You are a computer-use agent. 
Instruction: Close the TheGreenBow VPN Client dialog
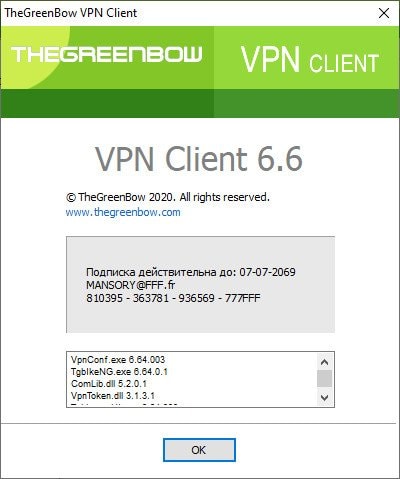[384, 13]
